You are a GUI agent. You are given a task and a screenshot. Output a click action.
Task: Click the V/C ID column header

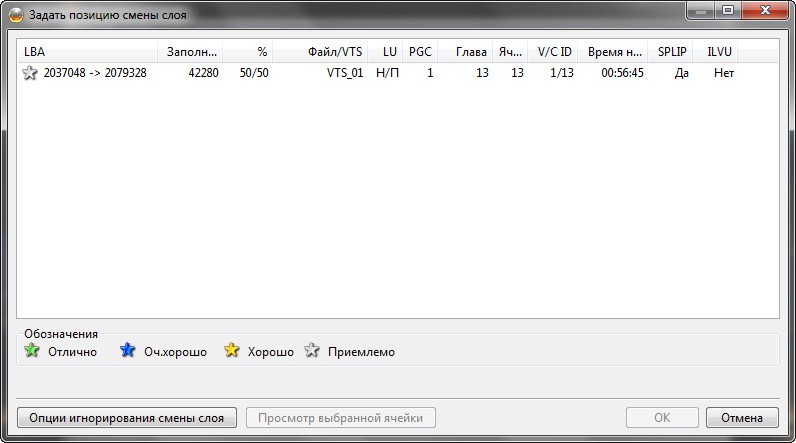(x=553, y=52)
